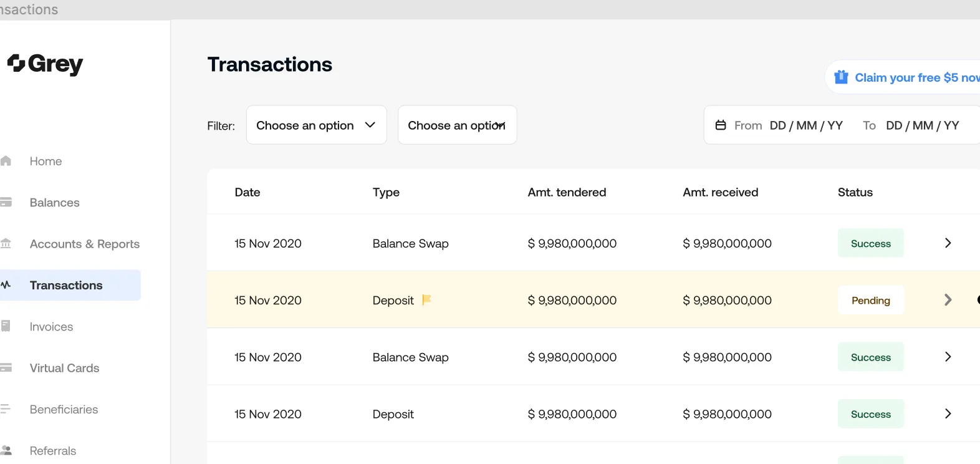Click the Referrals people icon
Image resolution: width=980 pixels, height=464 pixels.
[x=6, y=450]
